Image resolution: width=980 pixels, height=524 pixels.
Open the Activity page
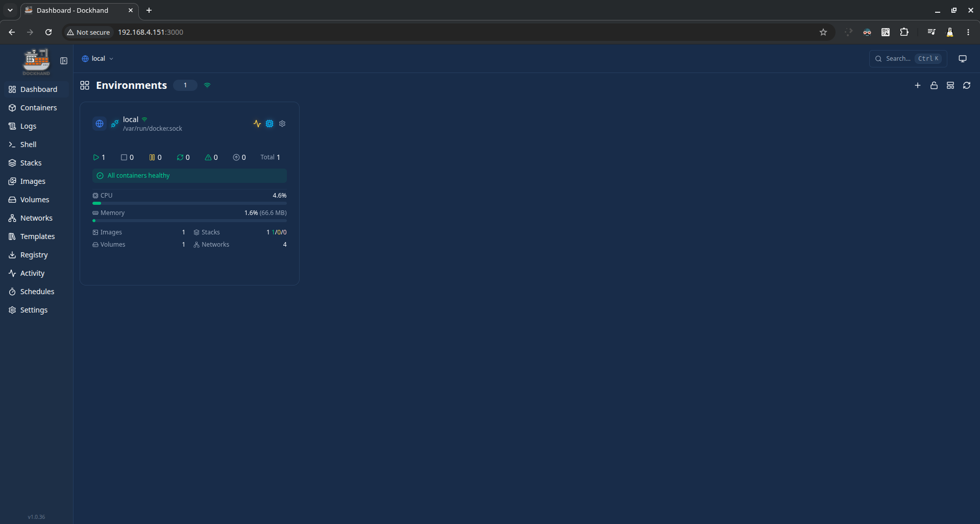coord(36,273)
